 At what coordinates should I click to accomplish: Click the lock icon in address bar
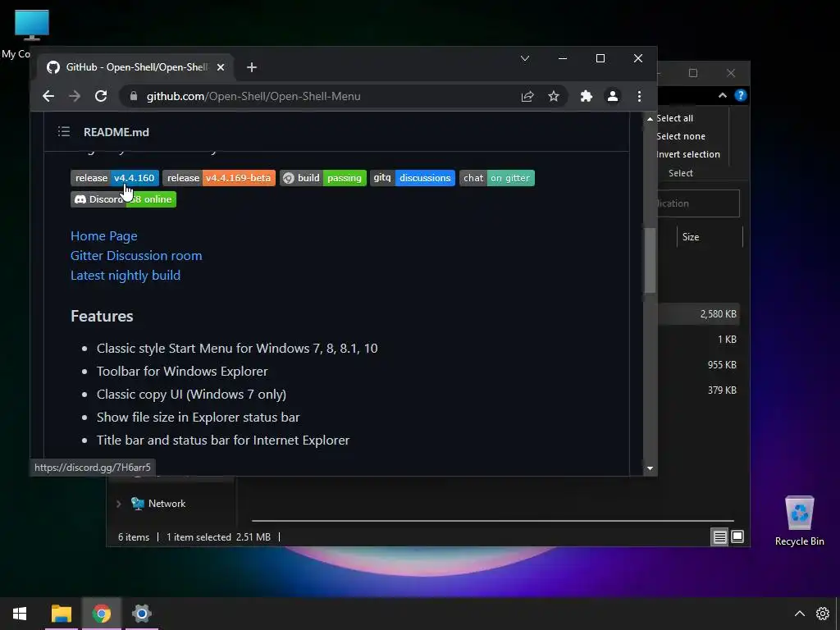point(134,97)
